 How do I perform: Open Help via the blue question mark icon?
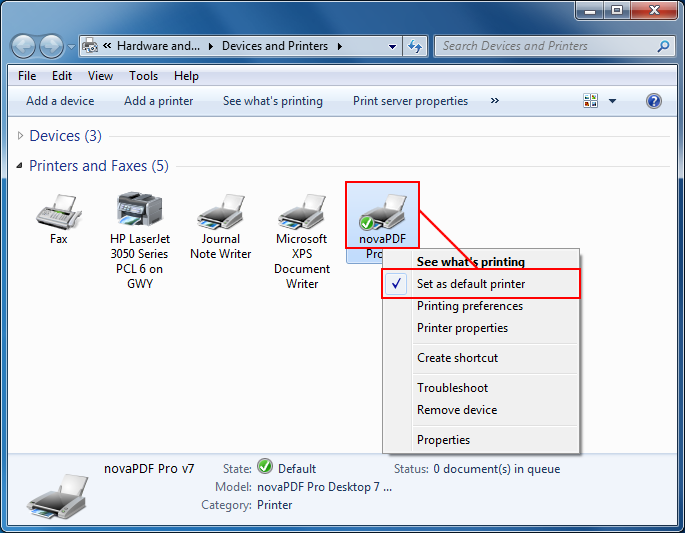654,101
